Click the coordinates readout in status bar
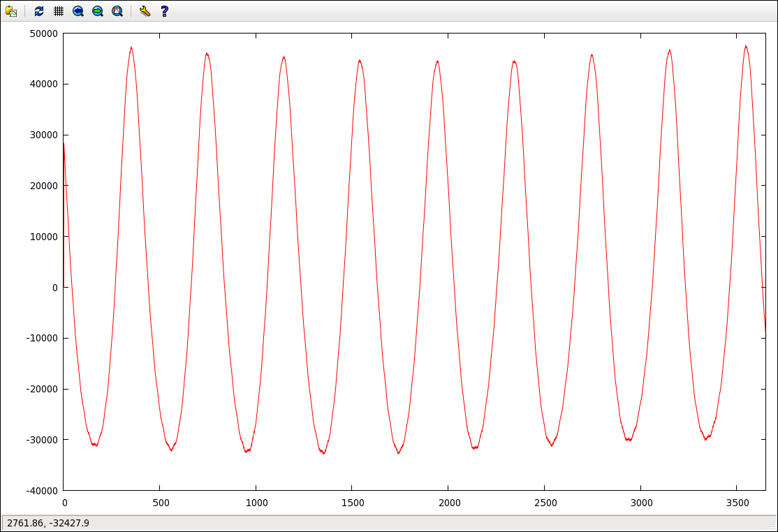Image resolution: width=778 pixels, height=532 pixels. 48,523
